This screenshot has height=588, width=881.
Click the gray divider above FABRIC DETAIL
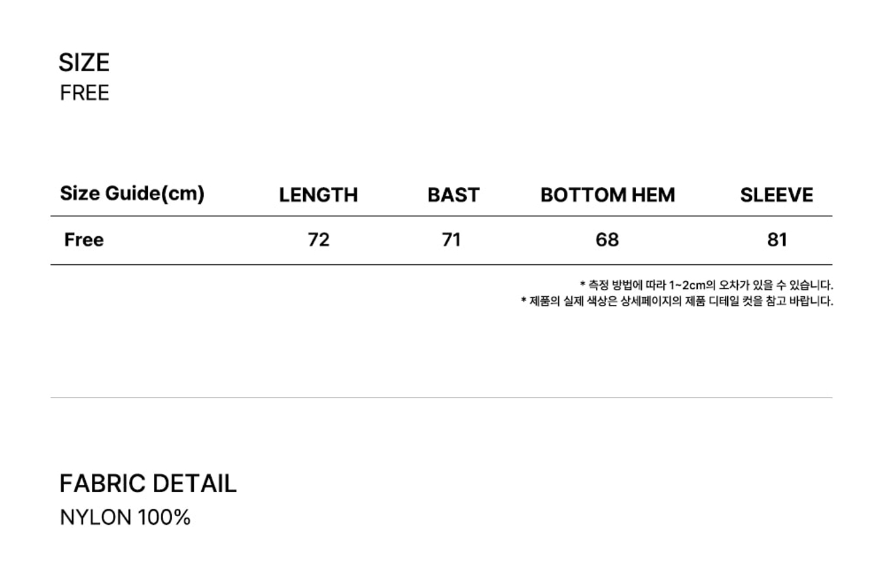pyautogui.click(x=441, y=398)
